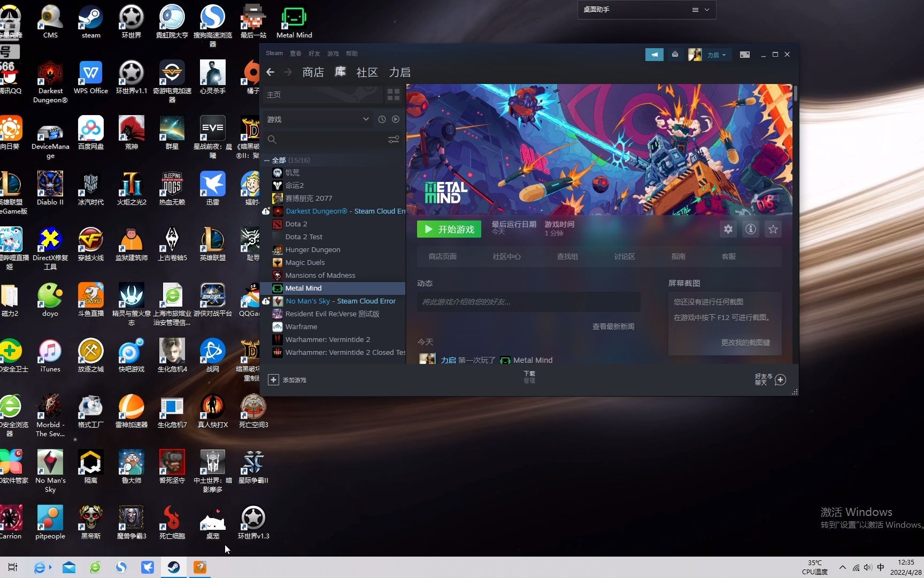This screenshot has height=578, width=924.
Task: Select Warframe in the game list
Action: [301, 327]
